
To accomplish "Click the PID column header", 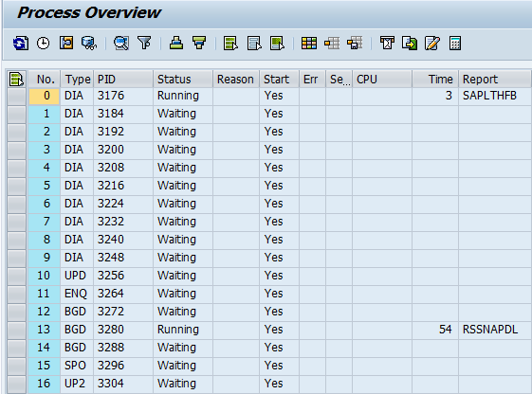I will (123, 79).
